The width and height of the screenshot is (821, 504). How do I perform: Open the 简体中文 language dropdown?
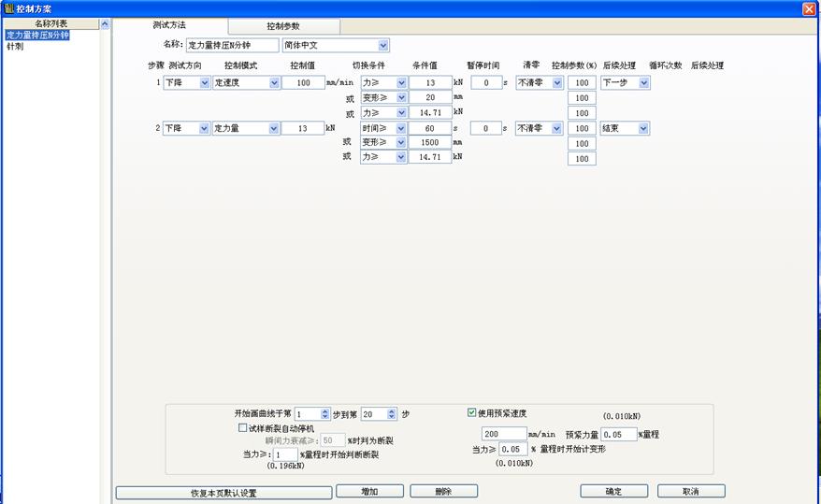[383, 45]
